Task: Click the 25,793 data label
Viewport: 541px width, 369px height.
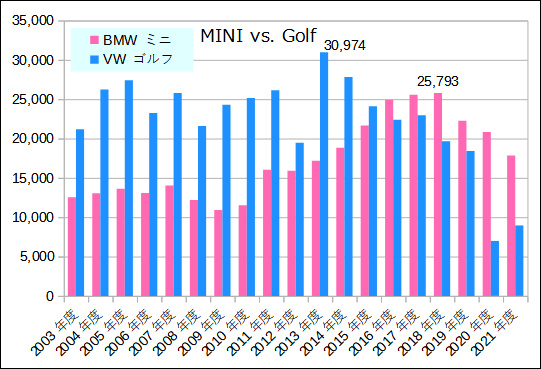Action: [438, 81]
